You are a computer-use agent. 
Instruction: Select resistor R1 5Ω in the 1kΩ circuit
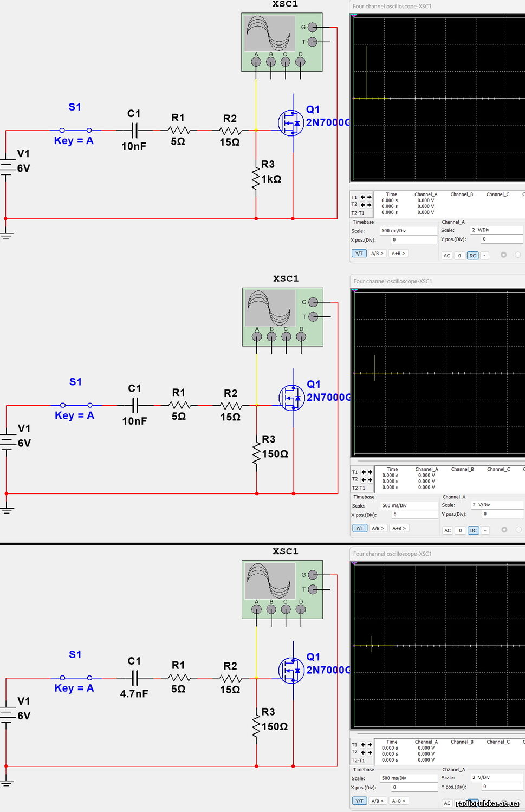[178, 130]
